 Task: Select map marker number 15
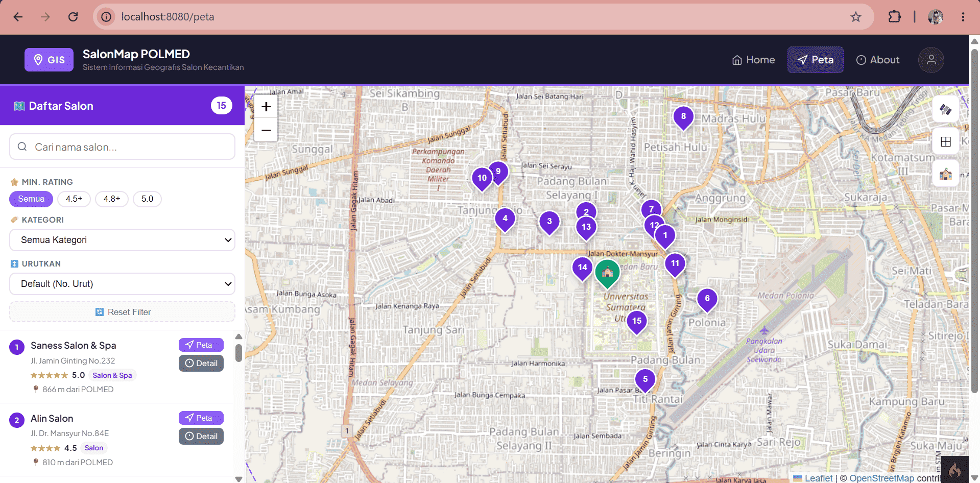tap(637, 323)
